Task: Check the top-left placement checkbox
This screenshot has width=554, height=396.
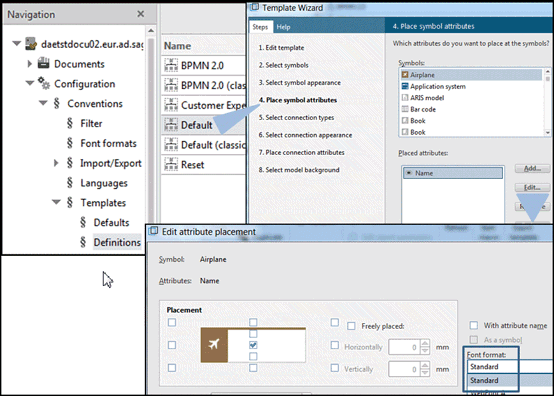Action: (172, 322)
